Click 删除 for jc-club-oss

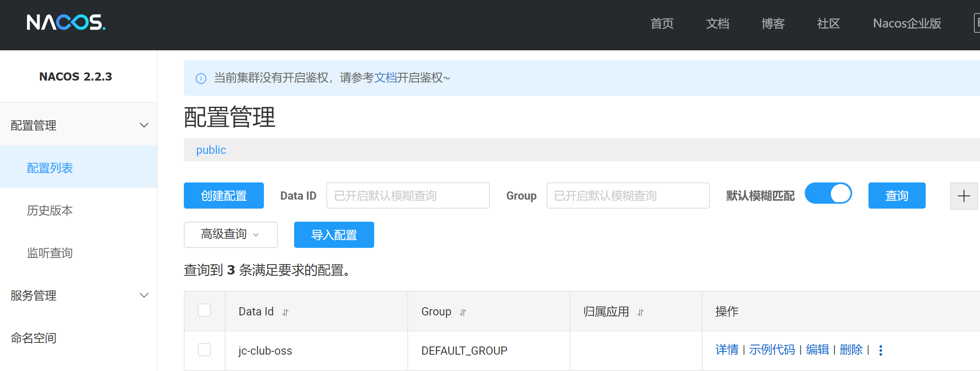coord(851,350)
